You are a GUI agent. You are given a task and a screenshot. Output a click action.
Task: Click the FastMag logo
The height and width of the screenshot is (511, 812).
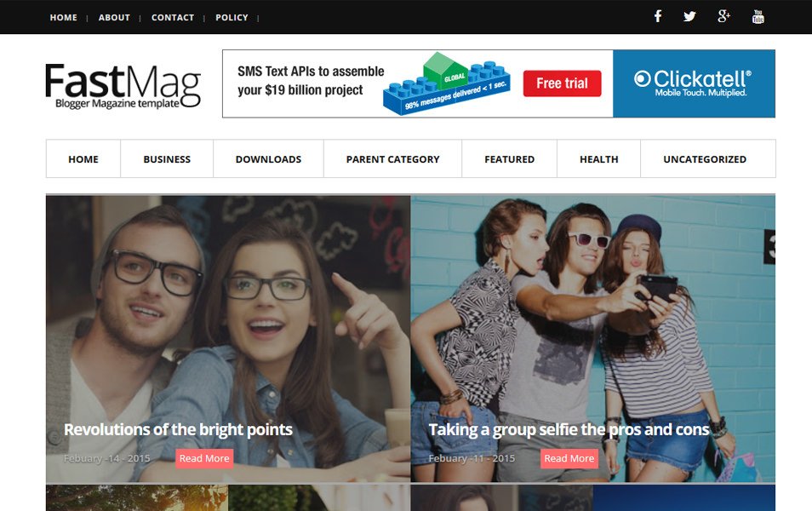click(123, 85)
